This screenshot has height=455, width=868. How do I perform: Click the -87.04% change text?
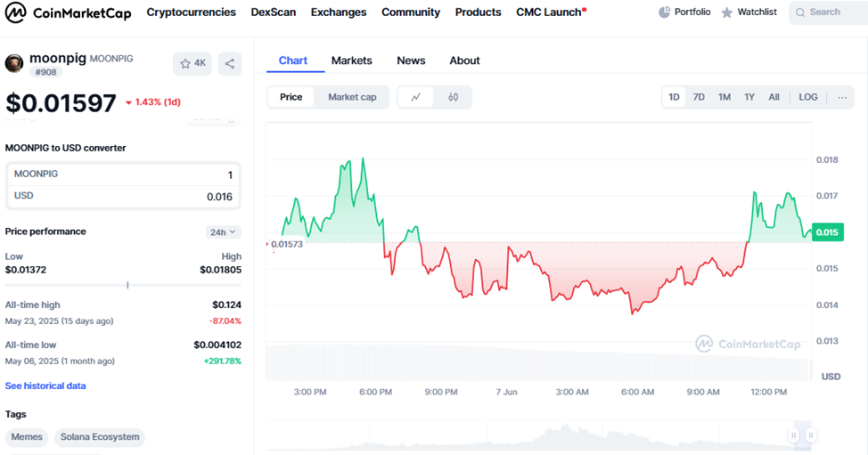click(x=225, y=321)
